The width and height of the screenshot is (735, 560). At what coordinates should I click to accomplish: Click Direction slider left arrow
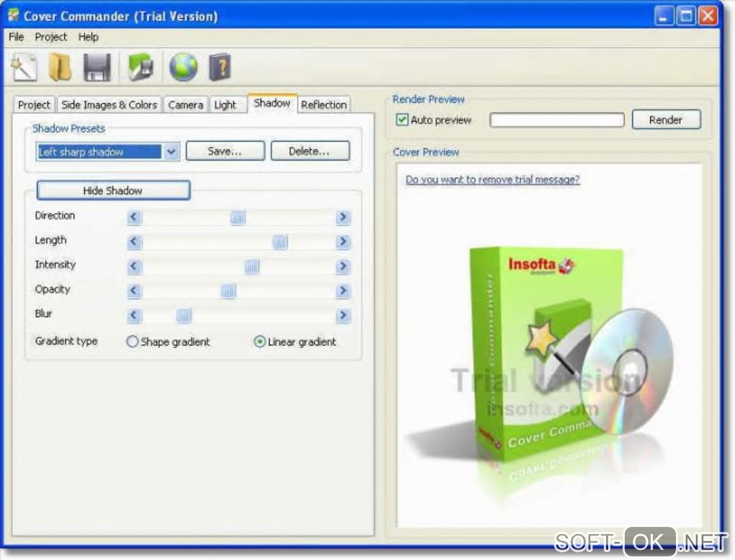coord(134,217)
